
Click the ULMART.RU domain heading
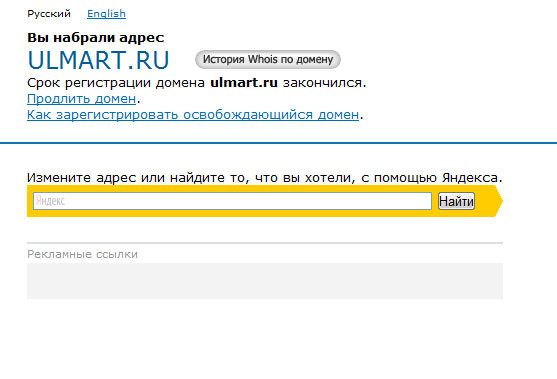pyautogui.click(x=98, y=60)
